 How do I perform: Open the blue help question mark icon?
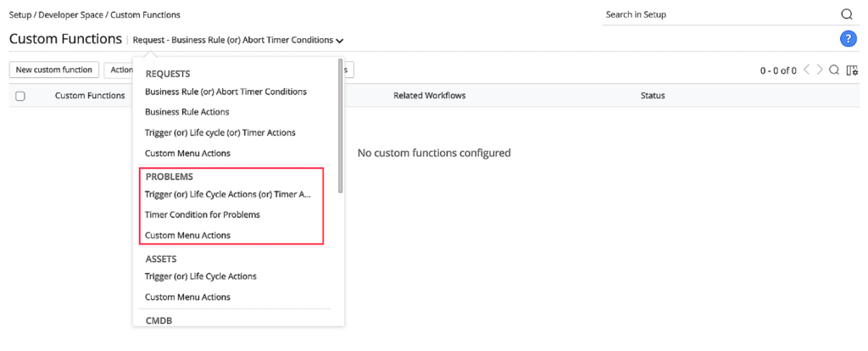[x=848, y=39]
